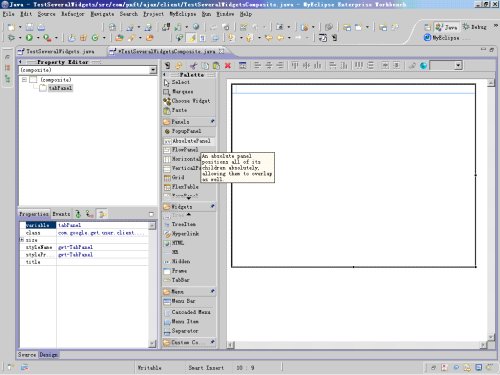Select the AbsolutePanel palette item
Image resolution: width=500 pixels, height=375 pixels.
[187, 141]
